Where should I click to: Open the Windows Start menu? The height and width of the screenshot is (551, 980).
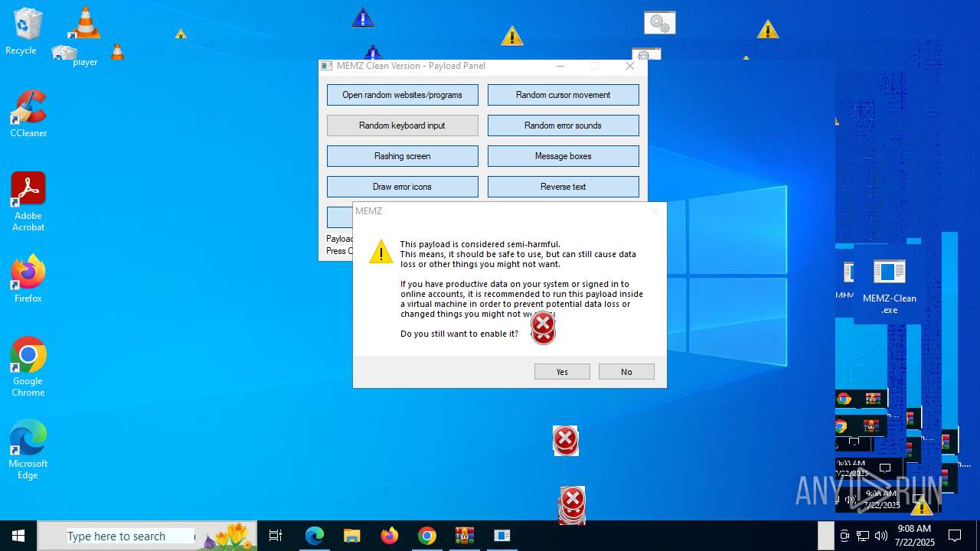pos(18,536)
